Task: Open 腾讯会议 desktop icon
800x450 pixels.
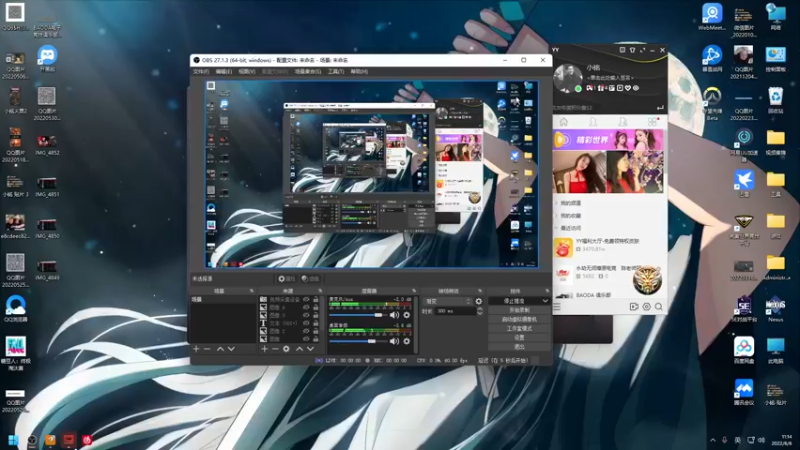Action: 744,392
